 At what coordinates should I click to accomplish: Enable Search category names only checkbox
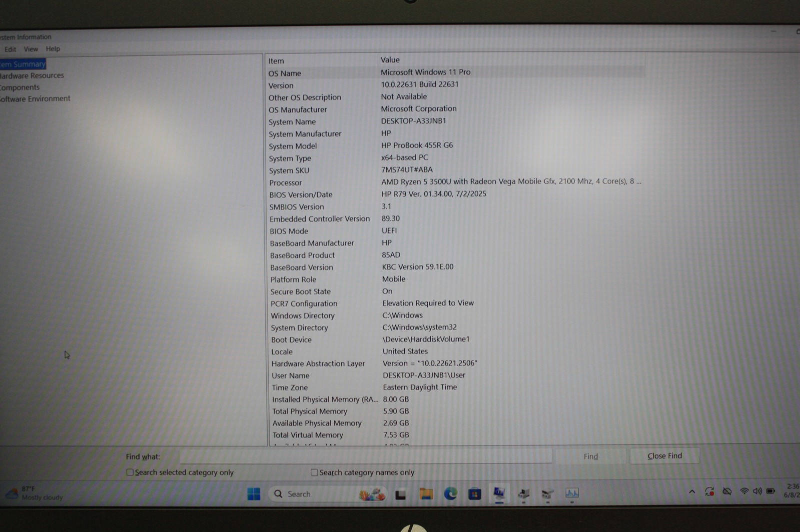pos(314,472)
